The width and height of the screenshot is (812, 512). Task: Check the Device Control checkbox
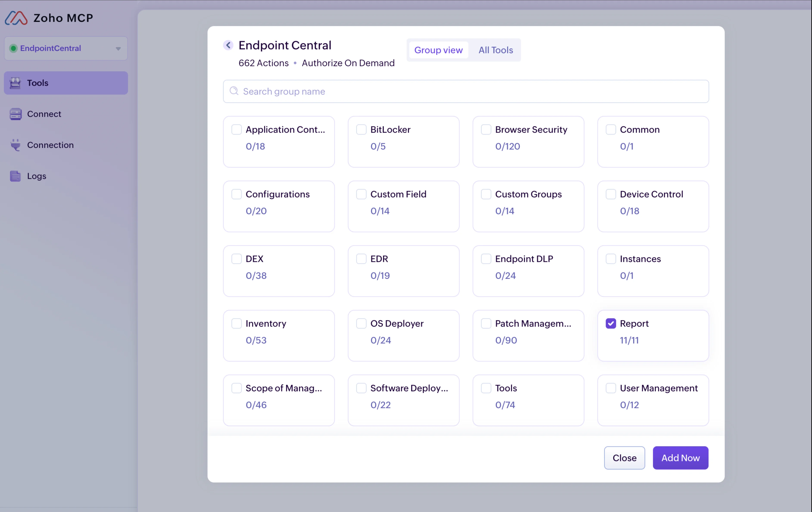[x=611, y=194]
